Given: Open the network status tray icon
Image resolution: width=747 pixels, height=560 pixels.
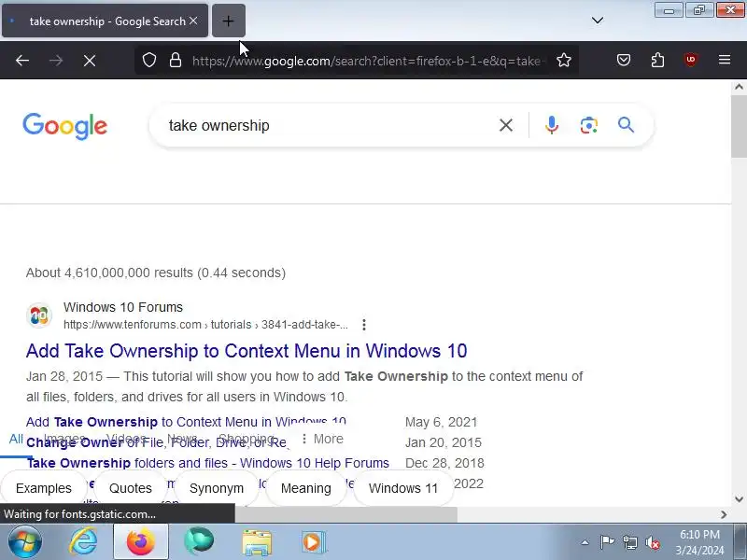Looking at the screenshot, I should pos(629,542).
